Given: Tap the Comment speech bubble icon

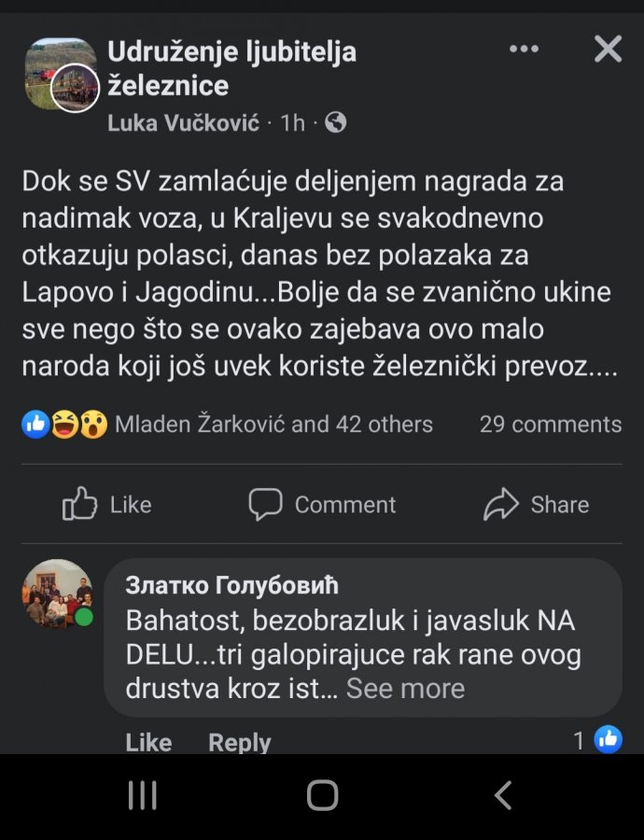Looking at the screenshot, I should pos(266,505).
